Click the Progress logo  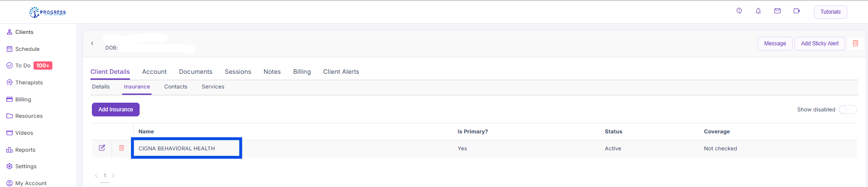[x=48, y=12]
